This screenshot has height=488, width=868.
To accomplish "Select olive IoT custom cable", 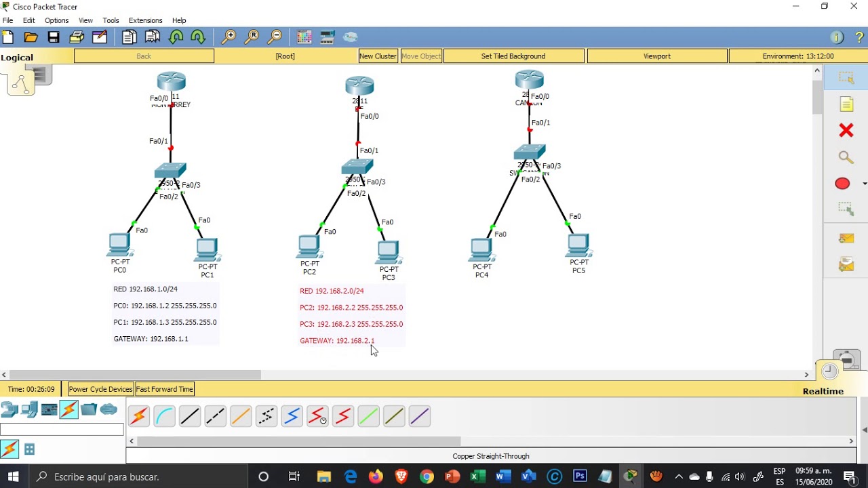I will pyautogui.click(x=394, y=416).
